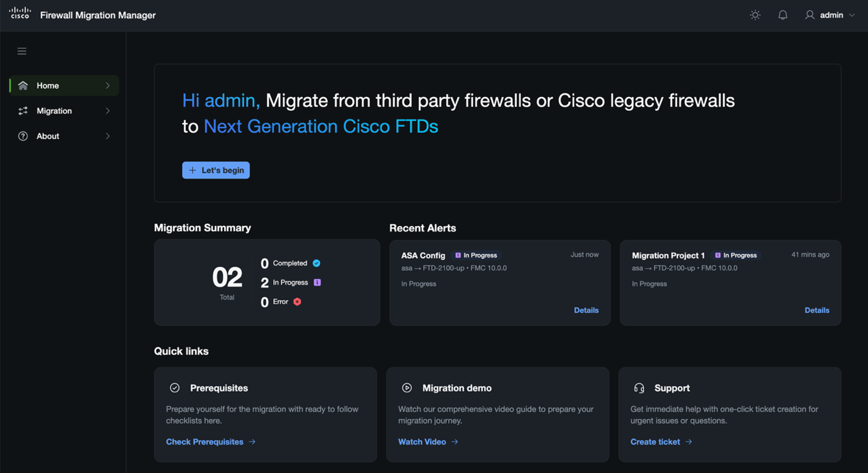Click the Completed blue check icon

[316, 263]
